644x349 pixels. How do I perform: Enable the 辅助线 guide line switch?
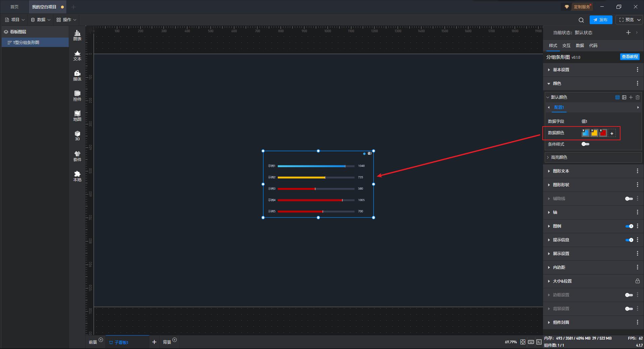pyautogui.click(x=629, y=199)
